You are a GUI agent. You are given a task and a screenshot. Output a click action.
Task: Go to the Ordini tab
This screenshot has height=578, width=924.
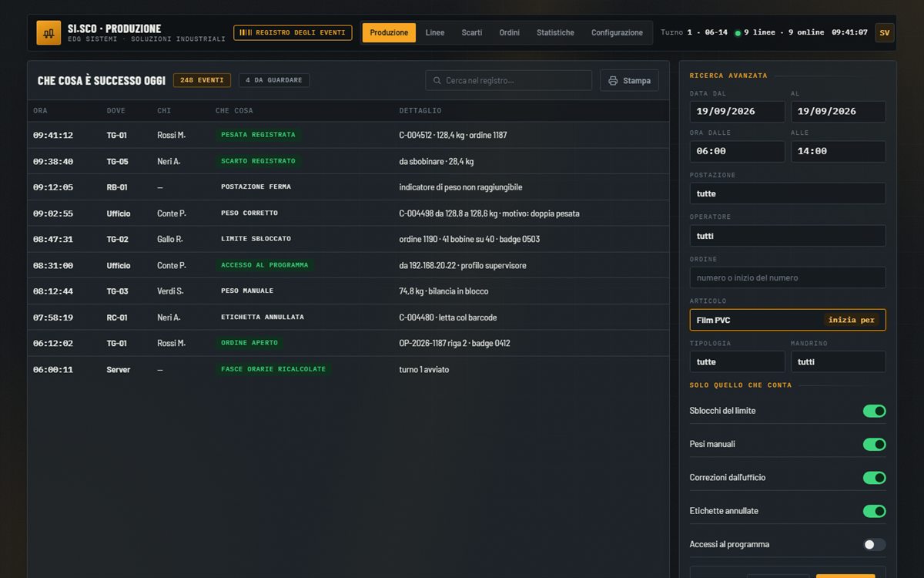click(510, 33)
